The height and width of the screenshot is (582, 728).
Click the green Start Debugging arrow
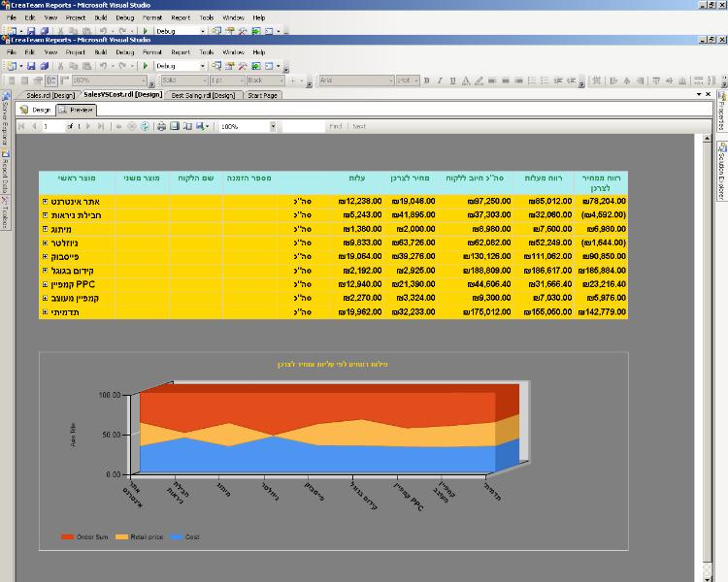click(x=145, y=66)
